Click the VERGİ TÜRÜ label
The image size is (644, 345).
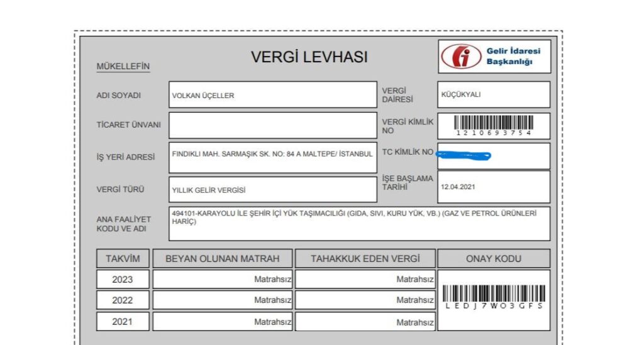coord(120,190)
